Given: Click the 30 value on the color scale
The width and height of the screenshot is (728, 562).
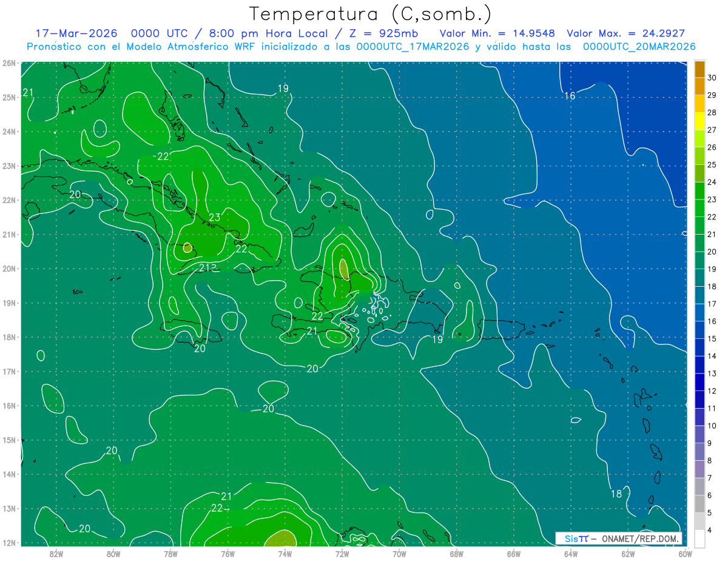Looking at the screenshot, I should (712, 78).
